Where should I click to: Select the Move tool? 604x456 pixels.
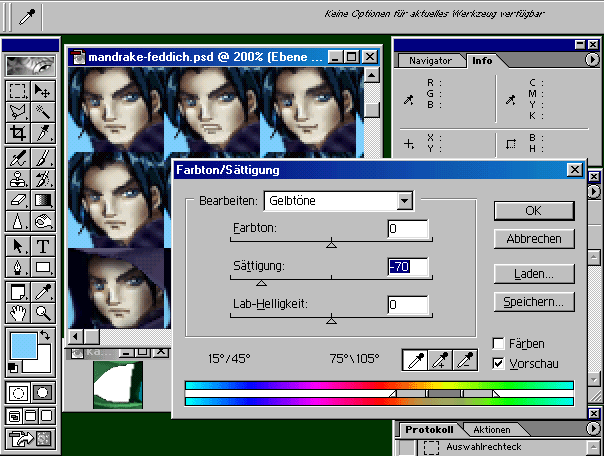(x=42, y=91)
